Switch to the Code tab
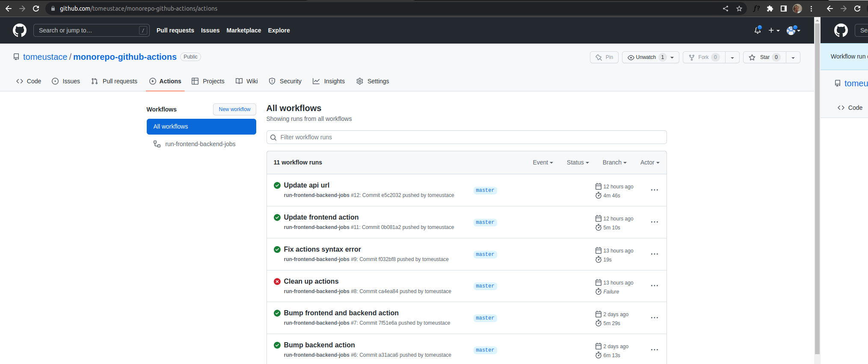Viewport: 868px width, 364px height. point(29,81)
